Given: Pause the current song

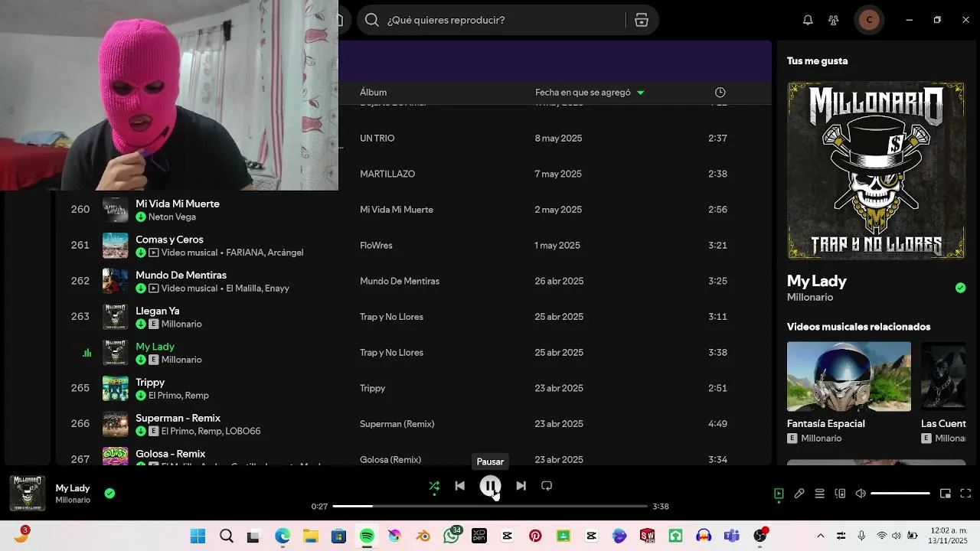Looking at the screenshot, I should pos(490,486).
